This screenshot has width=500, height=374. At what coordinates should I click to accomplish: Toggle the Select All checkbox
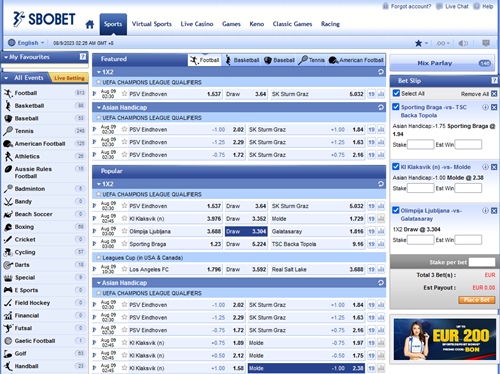pyautogui.click(x=396, y=93)
